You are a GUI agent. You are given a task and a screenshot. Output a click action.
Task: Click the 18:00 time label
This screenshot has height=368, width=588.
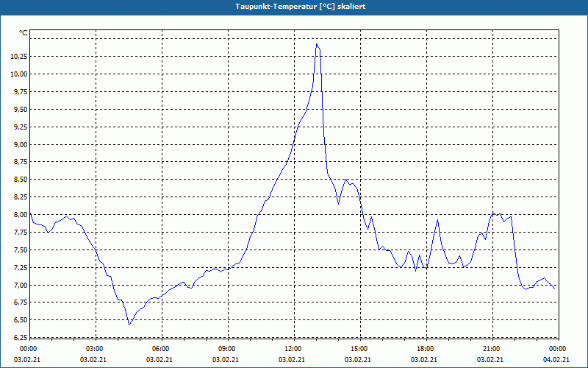(427, 349)
